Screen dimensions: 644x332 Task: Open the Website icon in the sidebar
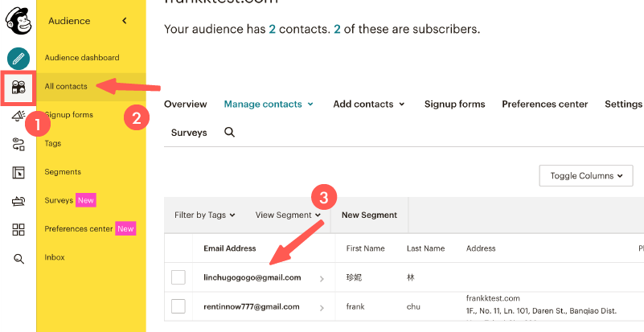[x=18, y=173]
